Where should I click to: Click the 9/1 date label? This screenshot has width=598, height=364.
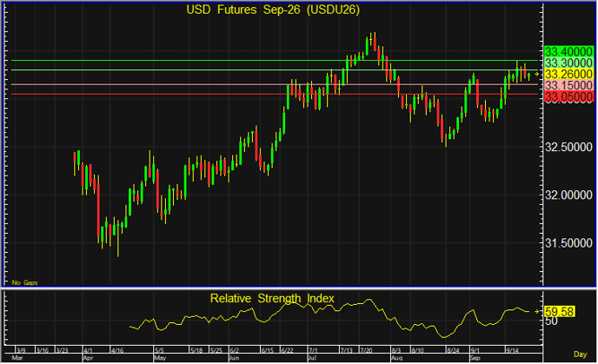[x=475, y=350]
